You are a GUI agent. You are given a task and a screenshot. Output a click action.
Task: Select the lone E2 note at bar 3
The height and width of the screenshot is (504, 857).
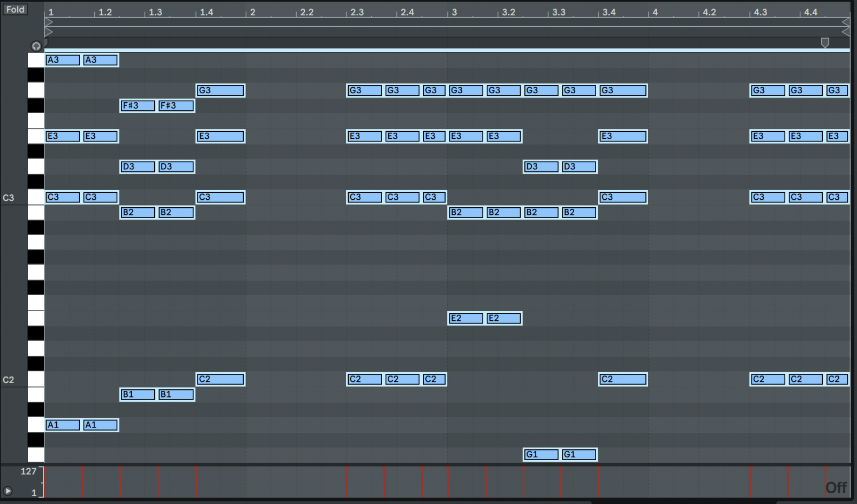[x=465, y=318]
